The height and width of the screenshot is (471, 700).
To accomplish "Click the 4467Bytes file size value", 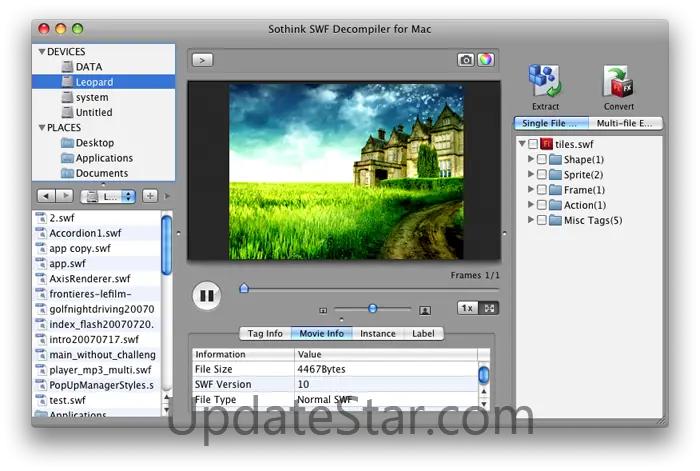I will coord(321,369).
